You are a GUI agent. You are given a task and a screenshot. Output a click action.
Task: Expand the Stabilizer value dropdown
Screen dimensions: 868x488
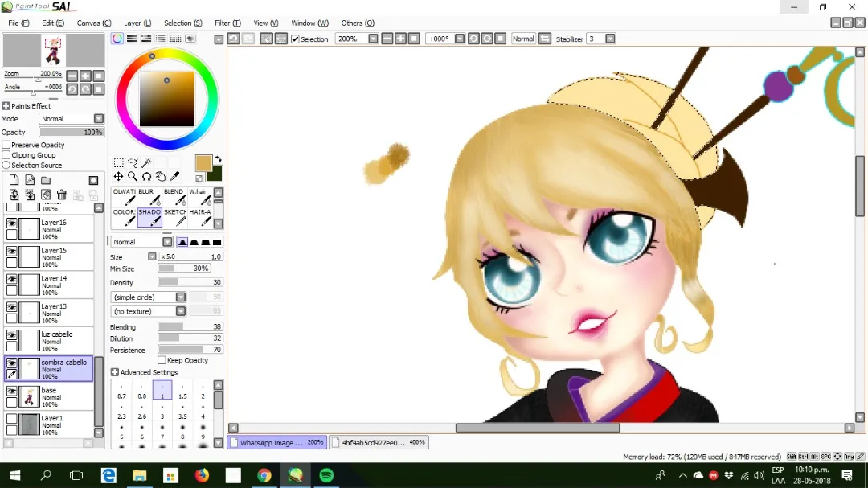[x=610, y=39]
